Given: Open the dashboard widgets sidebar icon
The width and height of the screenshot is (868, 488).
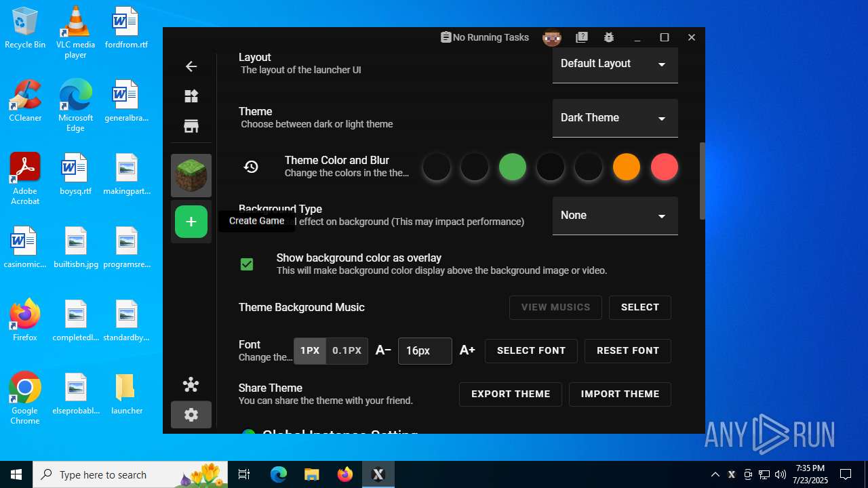Looking at the screenshot, I should (x=191, y=96).
